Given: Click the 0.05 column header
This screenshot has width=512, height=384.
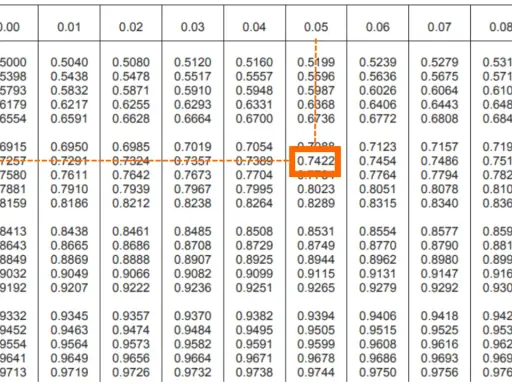Looking at the screenshot, I should click(316, 27).
